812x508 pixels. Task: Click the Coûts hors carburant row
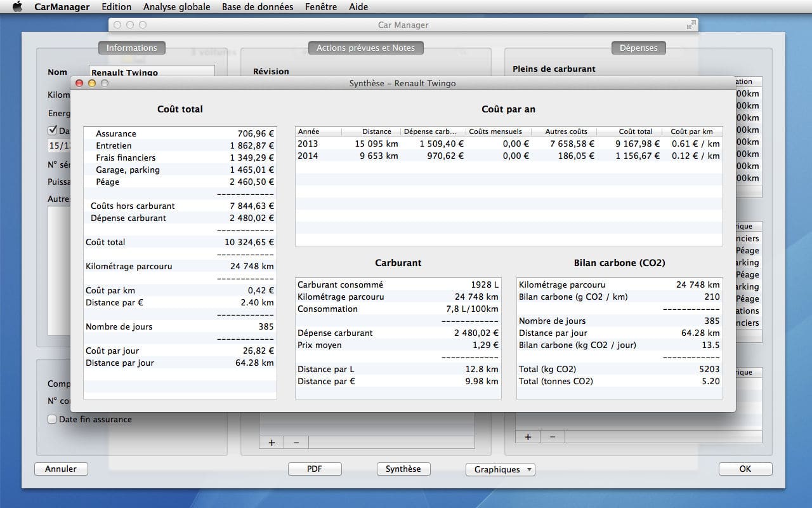[x=180, y=206]
